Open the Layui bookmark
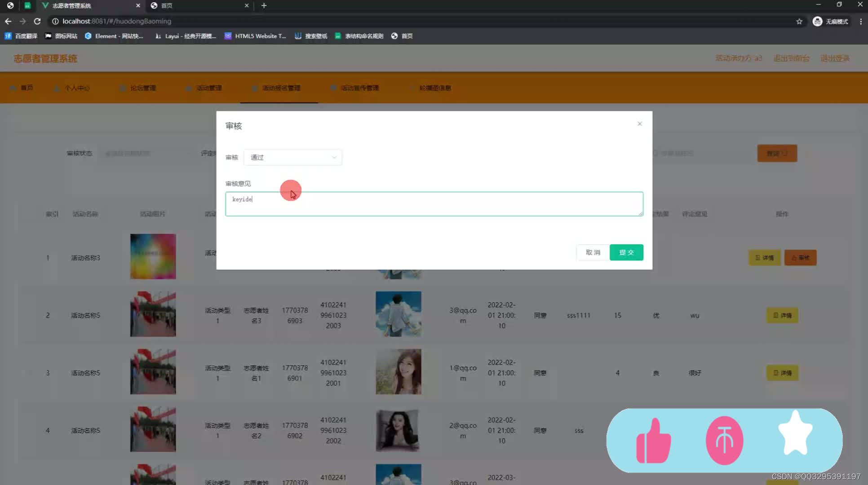The width and height of the screenshot is (868, 485). click(186, 36)
